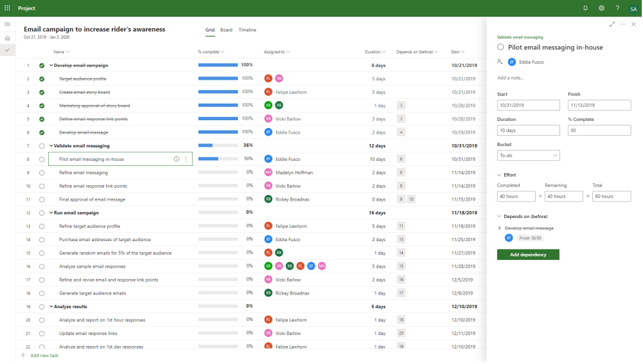Mark Run email campaign summary complete
The image size is (643, 364).
tap(42, 213)
